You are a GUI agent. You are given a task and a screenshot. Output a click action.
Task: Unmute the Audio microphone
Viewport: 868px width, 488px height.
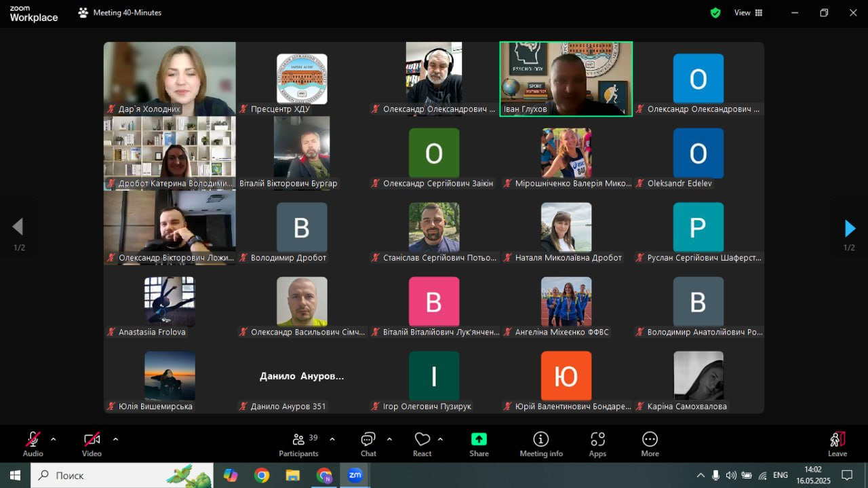tap(33, 439)
